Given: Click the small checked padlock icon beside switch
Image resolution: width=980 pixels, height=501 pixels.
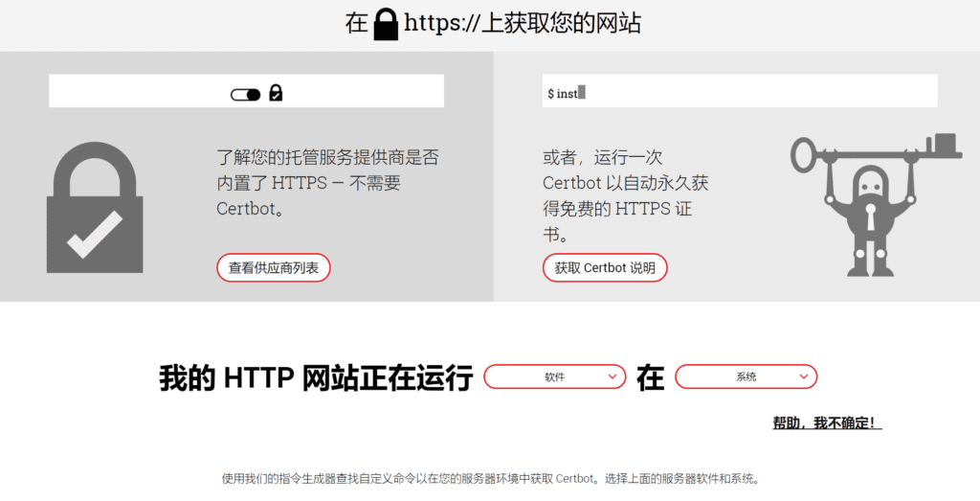Looking at the screenshot, I should (x=276, y=93).
